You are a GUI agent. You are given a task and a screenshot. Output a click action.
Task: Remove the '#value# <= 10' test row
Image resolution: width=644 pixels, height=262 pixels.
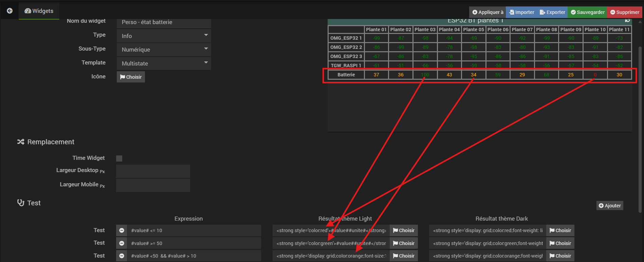point(122,230)
